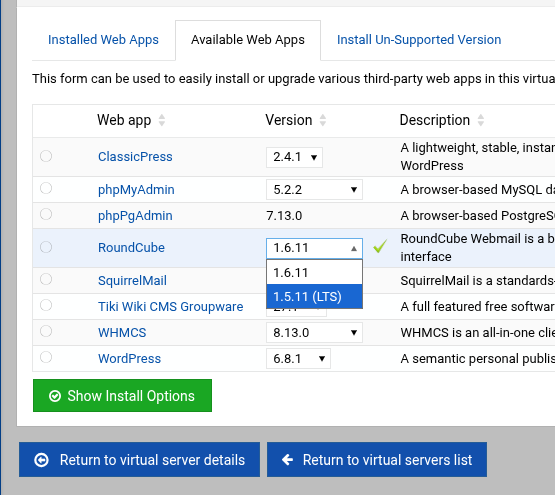Image resolution: width=555 pixels, height=495 pixels.
Task: Click the check circle icon in Show Install Options
Action: pyautogui.click(x=55, y=396)
